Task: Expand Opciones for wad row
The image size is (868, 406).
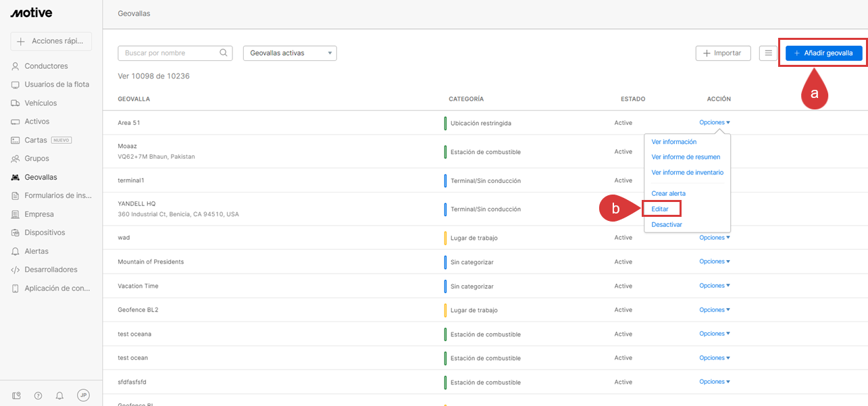Action: (715, 237)
